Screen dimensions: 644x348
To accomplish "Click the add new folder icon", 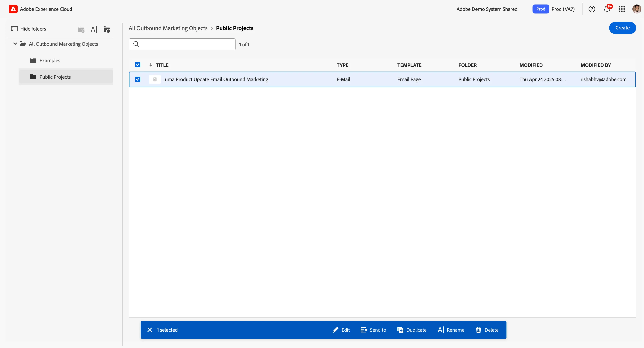I will [x=81, y=29].
